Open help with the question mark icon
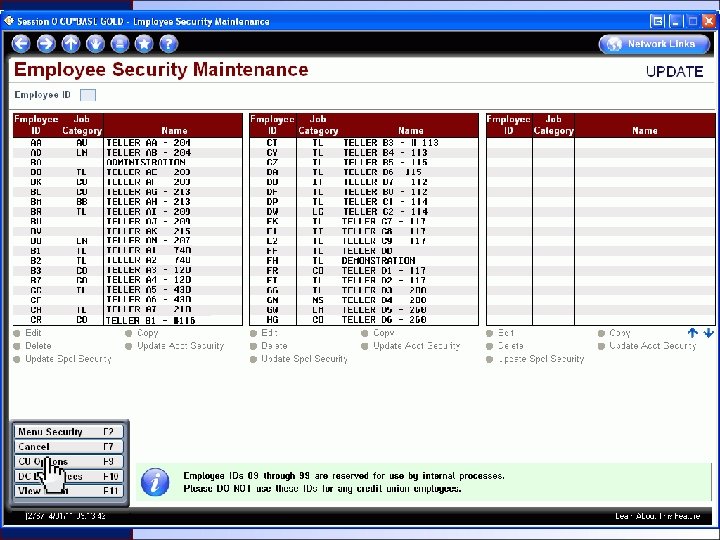This screenshot has height=540, width=720. [x=169, y=44]
